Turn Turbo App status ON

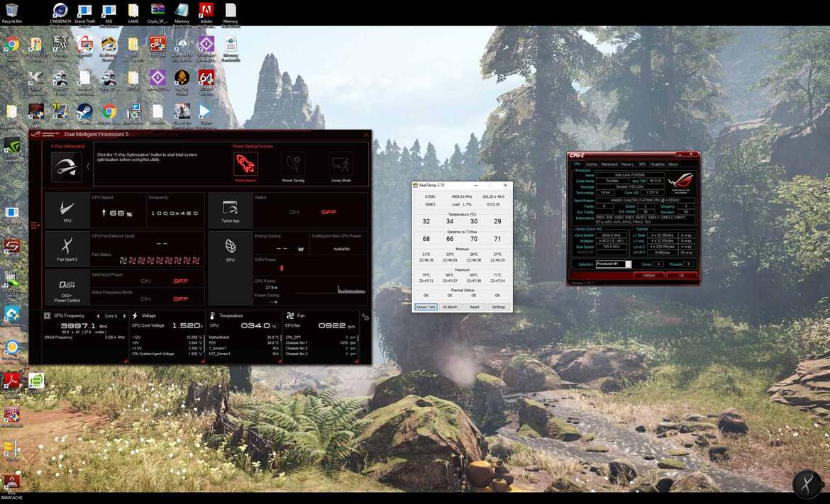294,212
